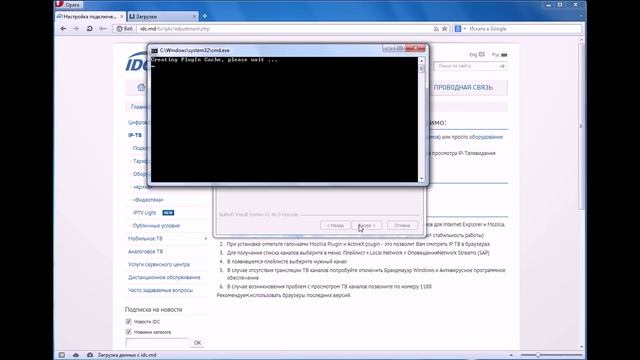Click the NEW badge next to IPTV Light
Viewport: 640px width, 360px height.
point(168,213)
